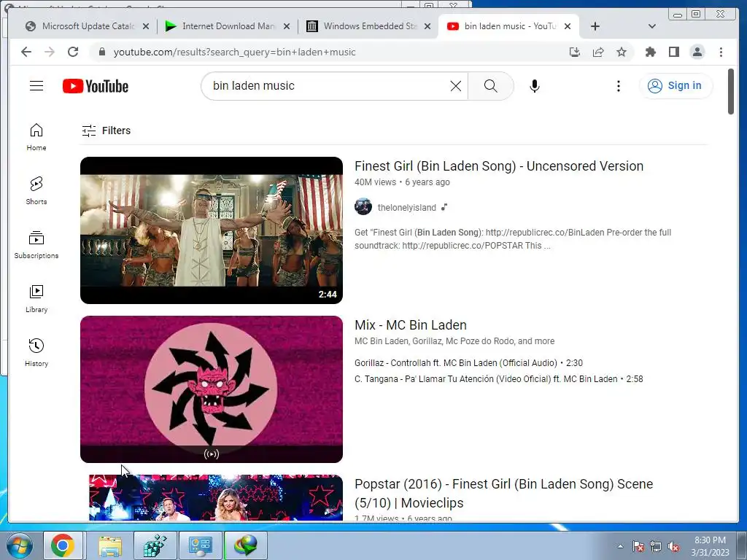Play Gorillaz - Controllah ft. MC Bin Laden entry
This screenshot has width=747, height=560.
(x=468, y=363)
